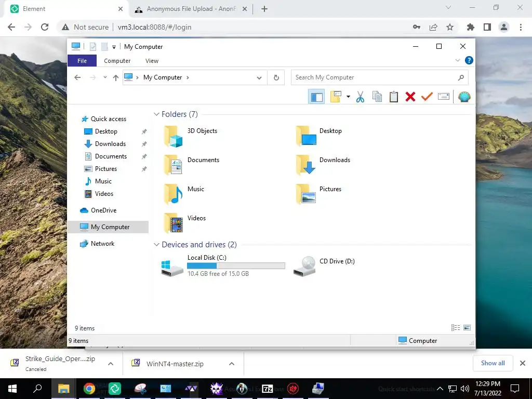Click the Rename icon in toolbar
Screen dimensions: 532x399
coord(444,97)
